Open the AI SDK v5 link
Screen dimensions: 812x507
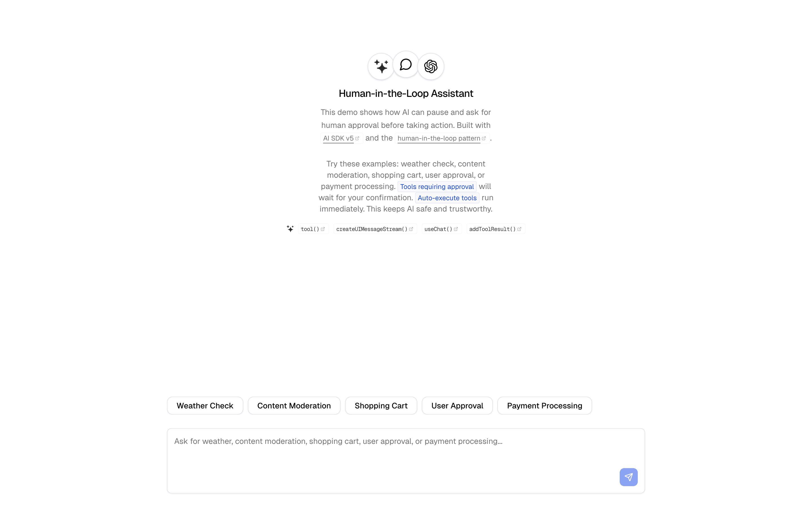click(341, 138)
